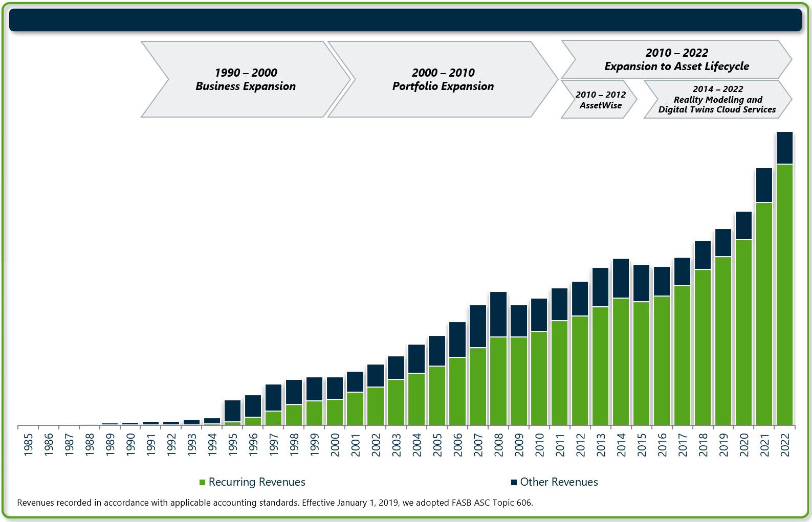Select the navy segment of the 2008 bar
This screenshot has width=812, height=522.
click(498, 314)
